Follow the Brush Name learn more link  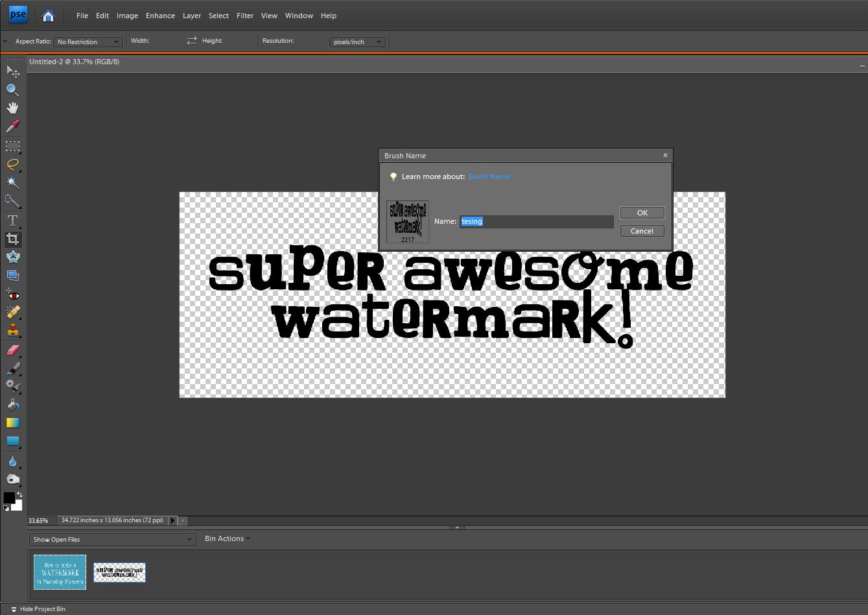click(x=489, y=176)
